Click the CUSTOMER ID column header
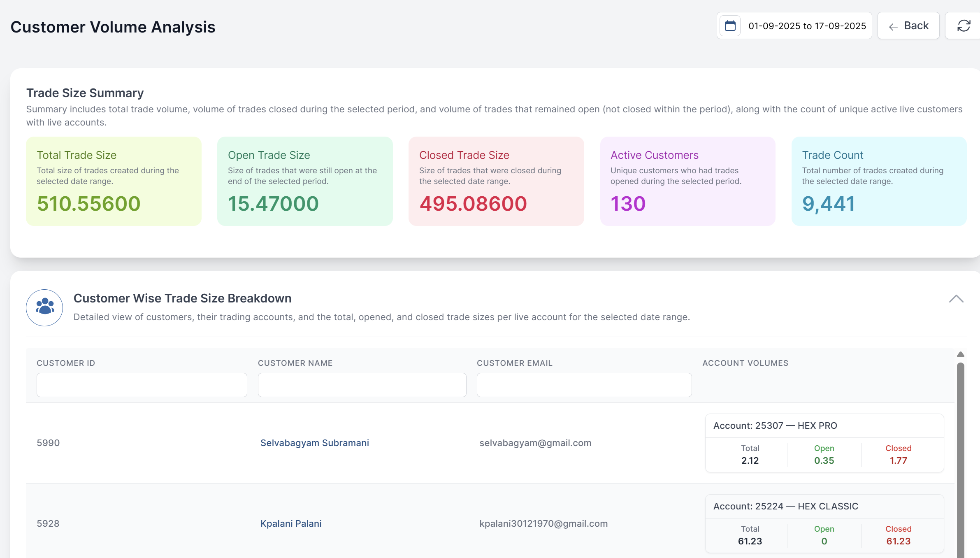Viewport: 980px width, 558px height. coord(66,363)
